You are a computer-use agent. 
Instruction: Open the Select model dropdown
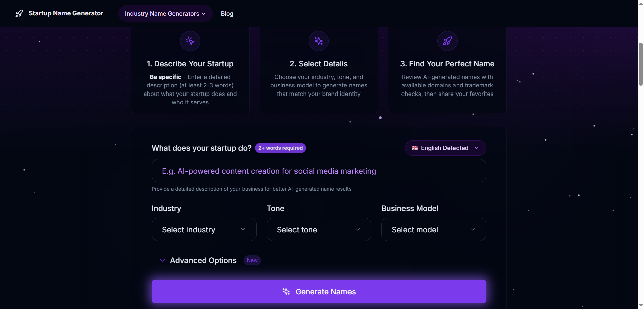coord(433,229)
